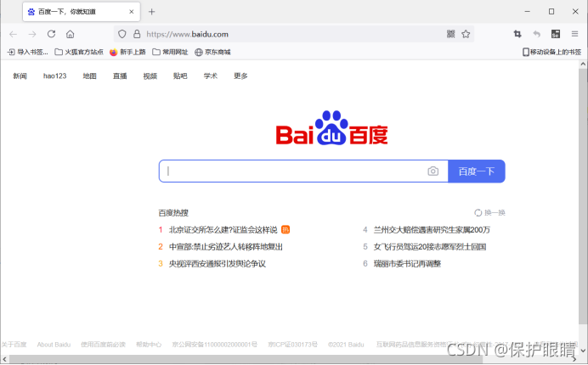The width and height of the screenshot is (588, 365).
Task: Open the hao123 navigation link
Action: [x=54, y=76]
